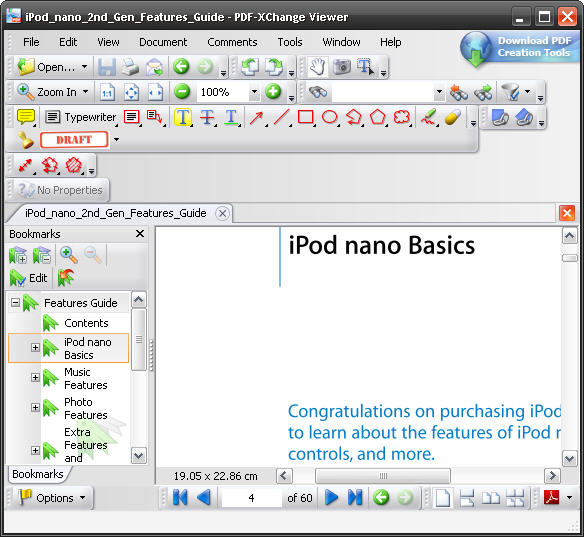
Task: Enable single page layout
Action: pyautogui.click(x=442, y=498)
